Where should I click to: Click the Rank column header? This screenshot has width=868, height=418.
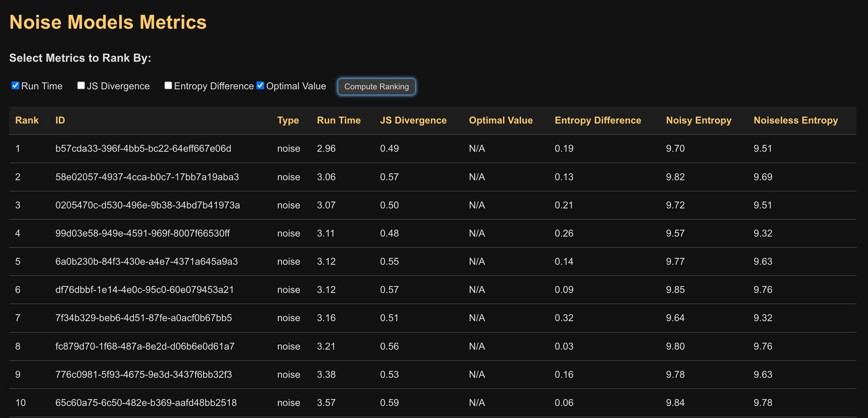27,120
